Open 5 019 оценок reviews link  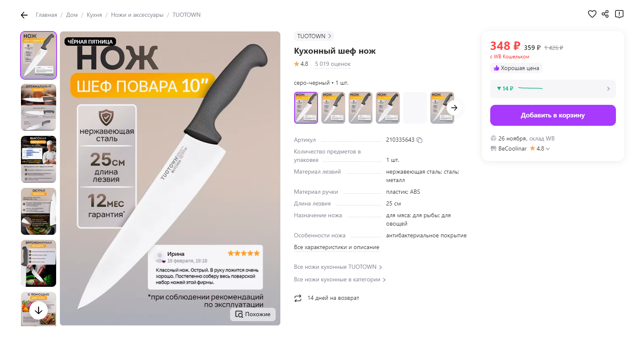[x=333, y=64]
